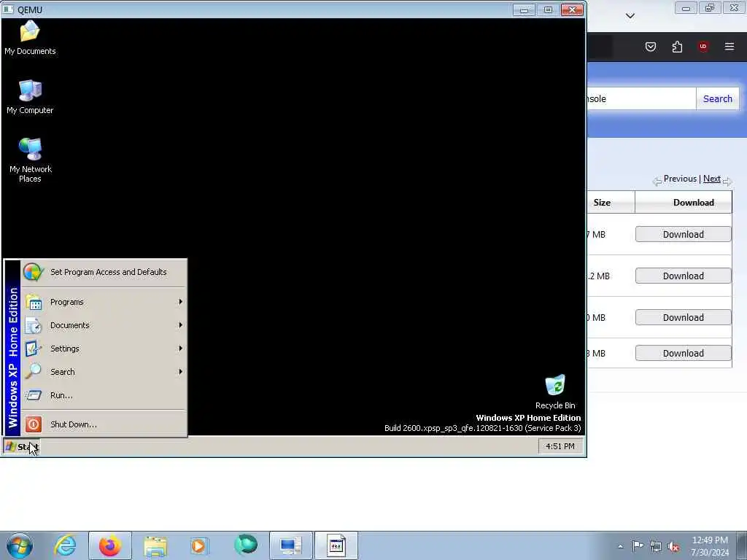Click the 12:49 PM host clock
The width and height of the screenshot is (747, 560).
(x=710, y=546)
